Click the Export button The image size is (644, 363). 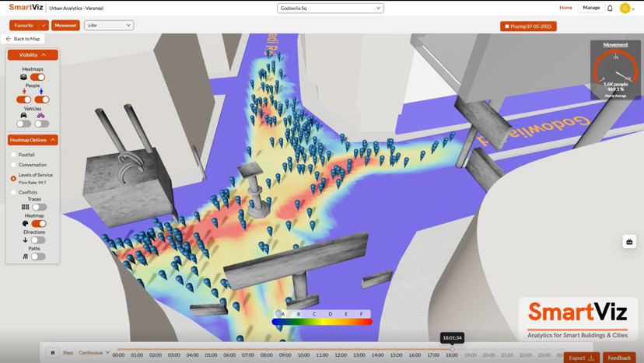click(581, 358)
